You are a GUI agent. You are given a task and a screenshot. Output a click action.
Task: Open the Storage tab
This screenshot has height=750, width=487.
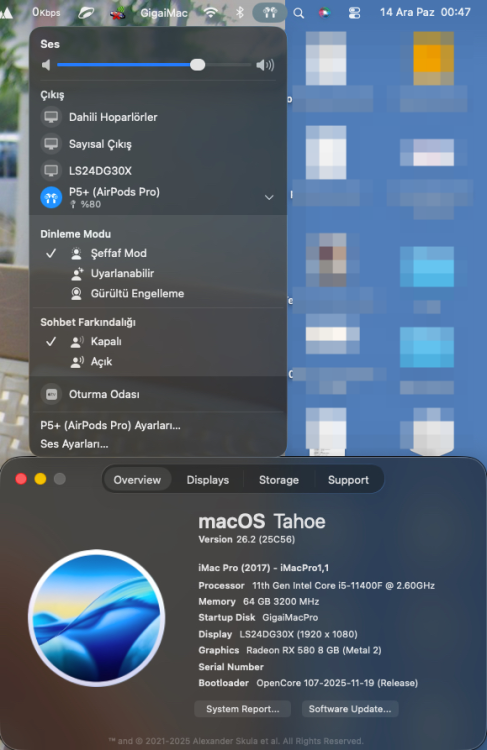coord(279,480)
